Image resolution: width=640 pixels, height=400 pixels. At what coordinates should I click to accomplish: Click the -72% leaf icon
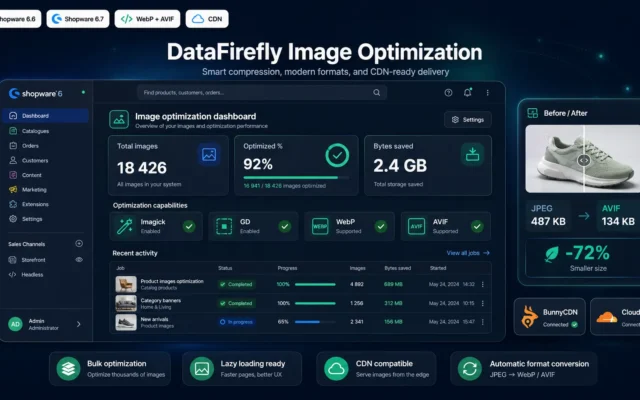552,254
